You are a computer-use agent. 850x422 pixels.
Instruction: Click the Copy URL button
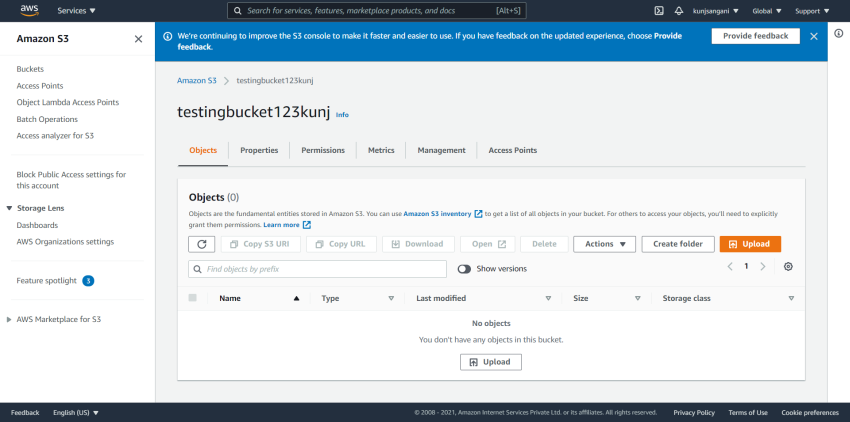pyautogui.click(x=342, y=244)
